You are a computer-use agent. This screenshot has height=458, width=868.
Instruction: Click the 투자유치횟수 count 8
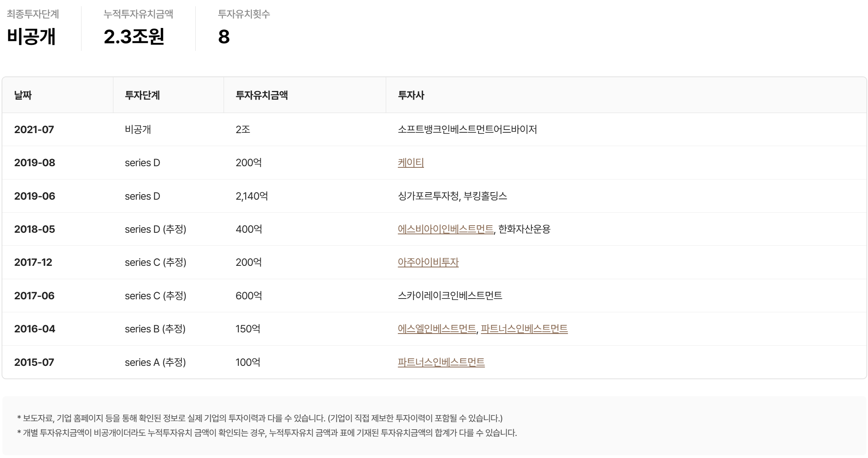point(224,37)
